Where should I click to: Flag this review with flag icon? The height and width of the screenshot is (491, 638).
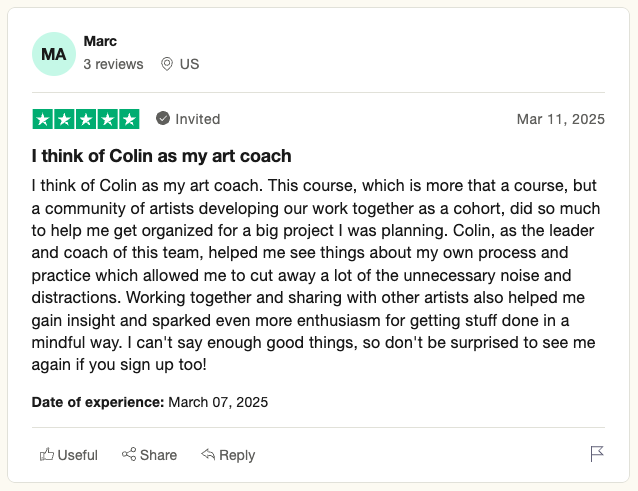[596, 454]
